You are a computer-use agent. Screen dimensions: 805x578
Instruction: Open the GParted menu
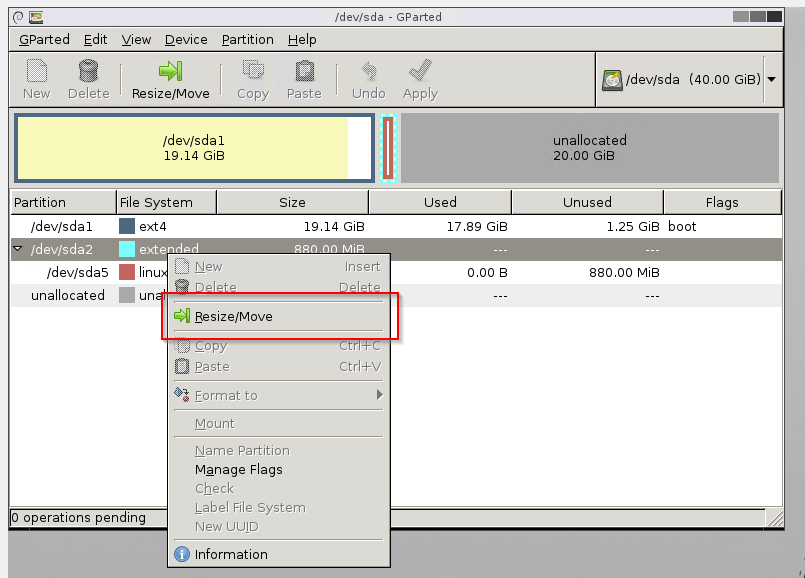click(44, 40)
